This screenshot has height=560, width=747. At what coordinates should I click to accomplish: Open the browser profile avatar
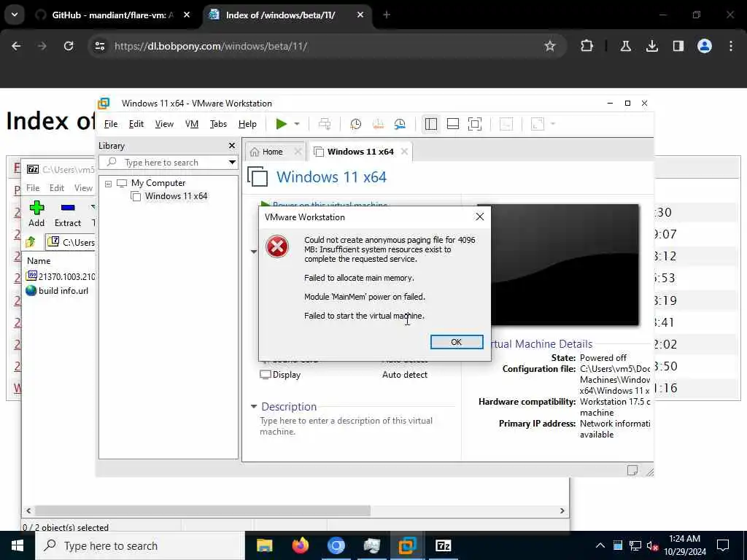click(705, 46)
